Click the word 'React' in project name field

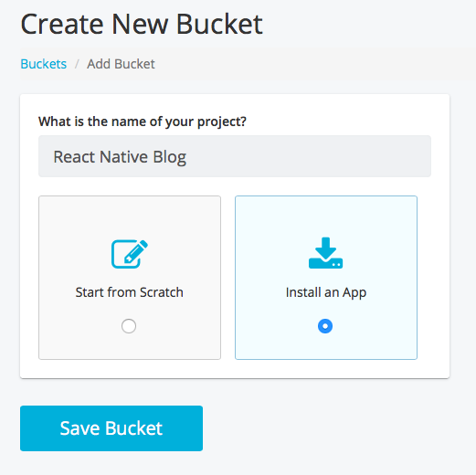(x=74, y=157)
